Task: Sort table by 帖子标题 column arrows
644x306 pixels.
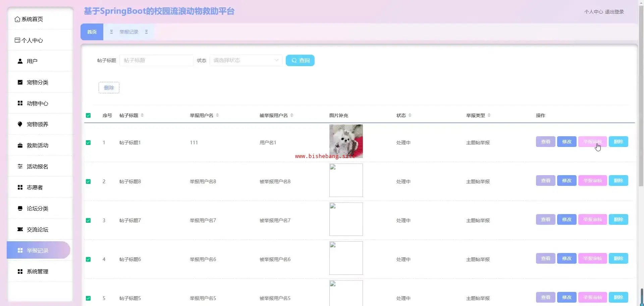Action: (x=142, y=115)
